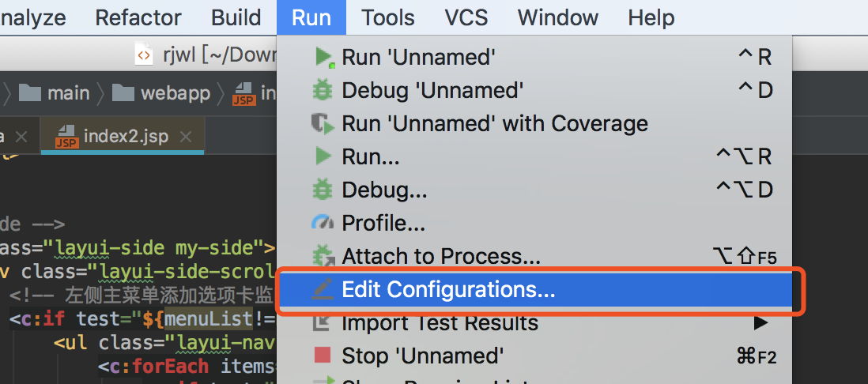
Task: Click the red Stop 'Unnamed' square icon
Action: pyautogui.click(x=323, y=356)
